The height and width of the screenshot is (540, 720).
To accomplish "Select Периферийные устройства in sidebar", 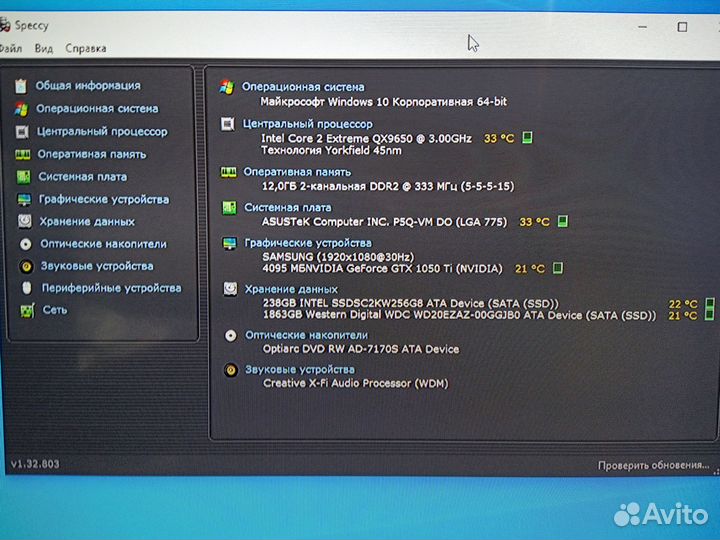I will click(111, 288).
